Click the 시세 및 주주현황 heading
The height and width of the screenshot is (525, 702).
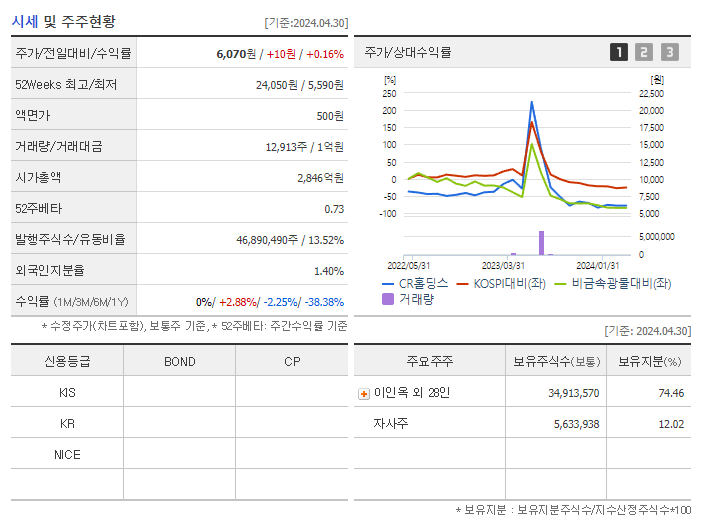[63, 21]
